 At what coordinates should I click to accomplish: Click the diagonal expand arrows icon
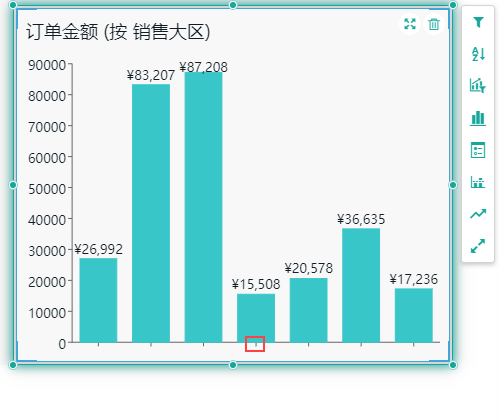tap(478, 246)
